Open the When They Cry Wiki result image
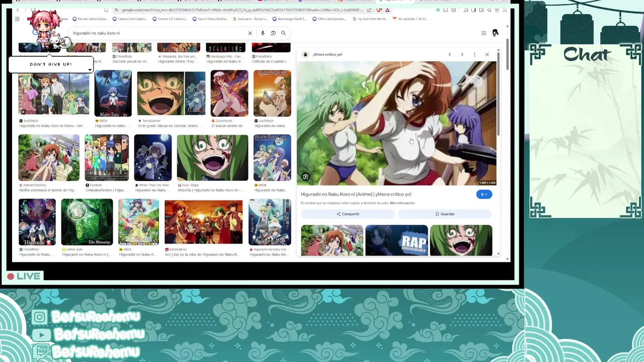 (153, 158)
